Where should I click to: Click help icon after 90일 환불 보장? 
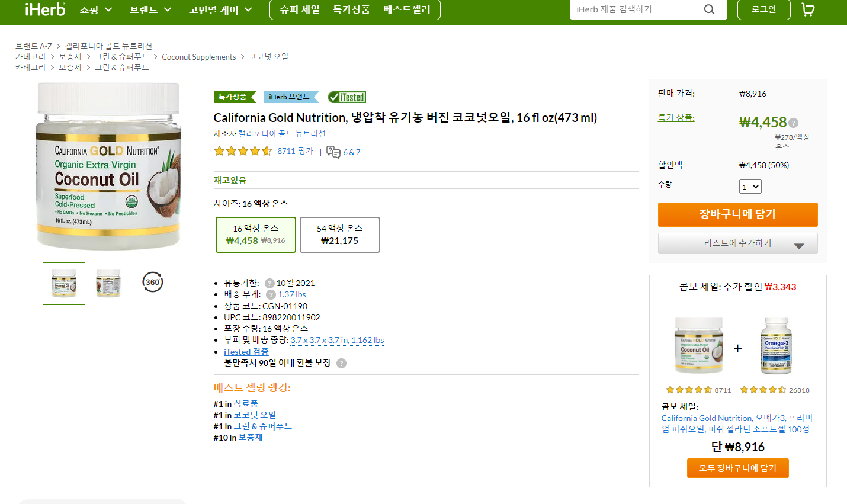341,363
